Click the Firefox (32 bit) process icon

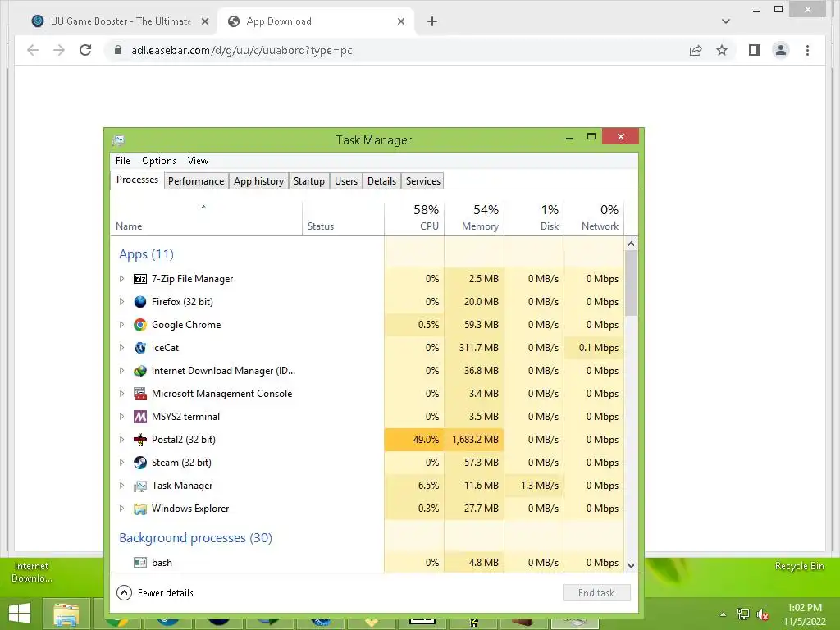pos(139,302)
